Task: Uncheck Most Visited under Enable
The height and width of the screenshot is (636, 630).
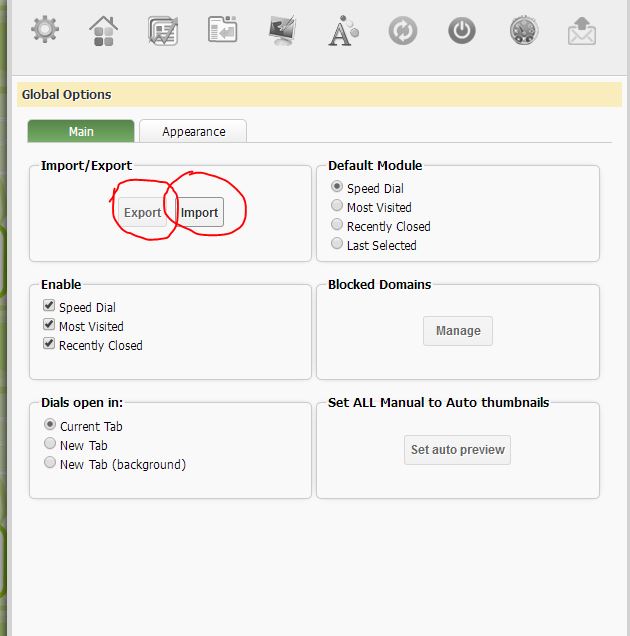Action: [x=49, y=324]
